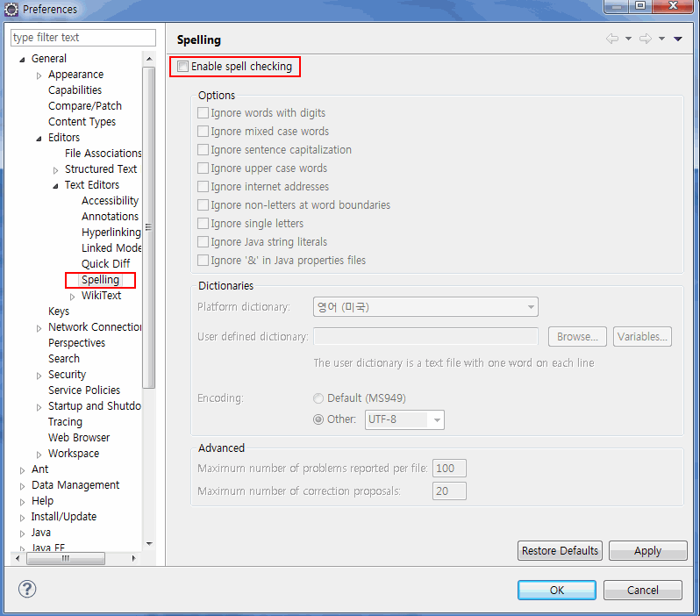The image size is (700, 616).
Task: Click the Variables... button
Action: click(642, 336)
